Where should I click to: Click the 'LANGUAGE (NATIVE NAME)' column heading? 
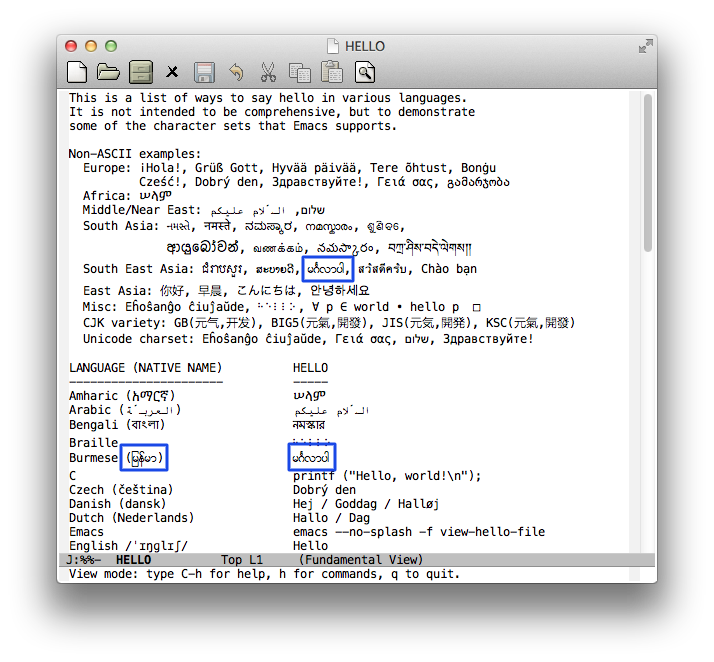145,368
